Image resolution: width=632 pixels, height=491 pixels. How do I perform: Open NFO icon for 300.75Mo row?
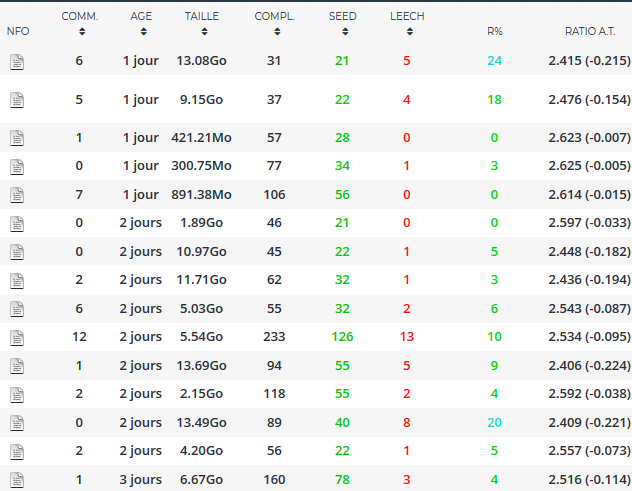pos(17,167)
